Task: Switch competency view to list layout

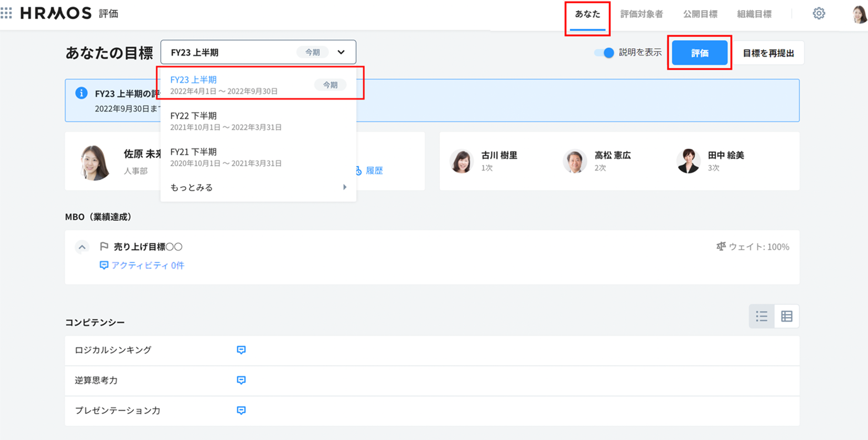Action: (x=761, y=316)
